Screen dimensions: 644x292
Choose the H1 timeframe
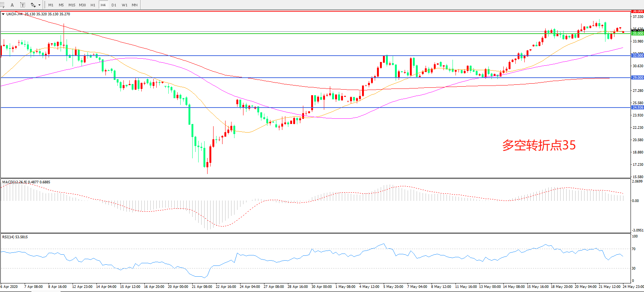[93, 5]
